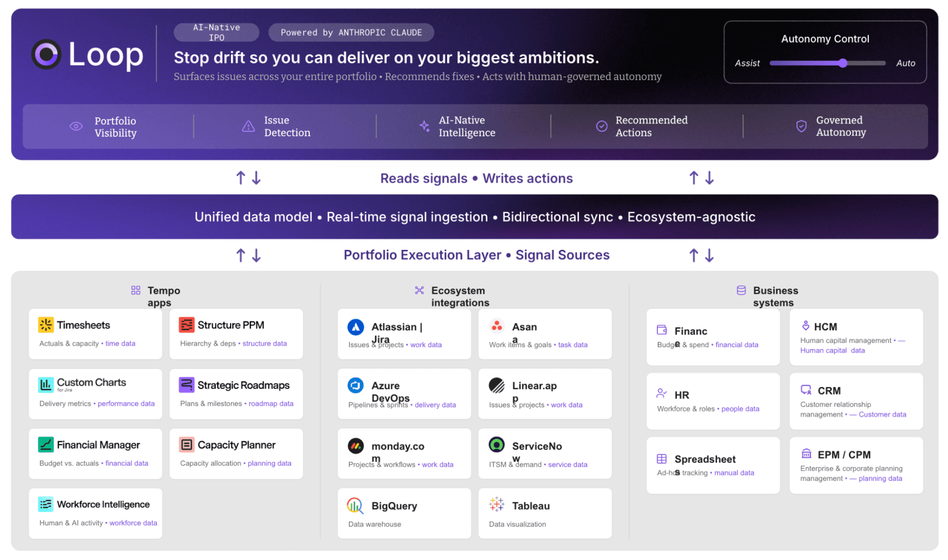Click the Azure DevOps logo icon
Viewport: 948px width, 560px height.
coord(356,386)
